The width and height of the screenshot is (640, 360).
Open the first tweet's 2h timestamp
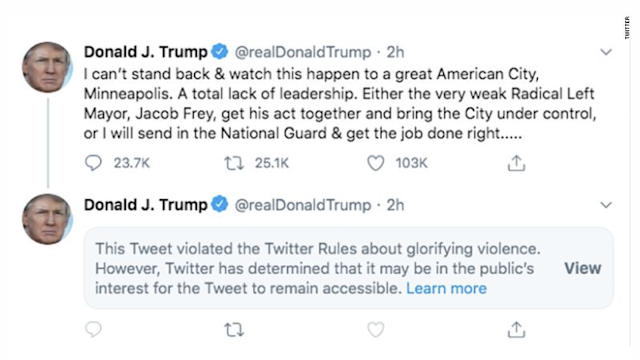tap(396, 52)
